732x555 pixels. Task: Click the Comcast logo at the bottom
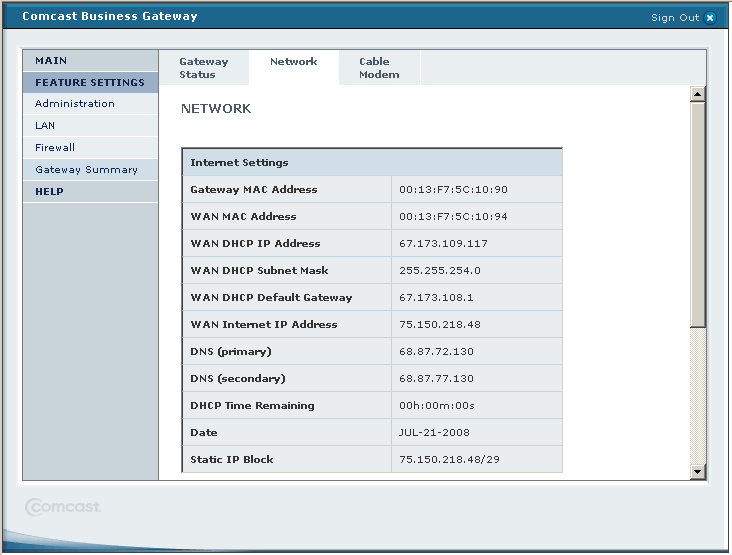coord(63,507)
